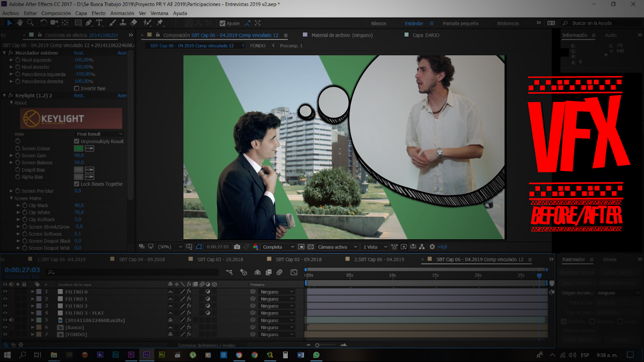
Task: Open the View Final Result dropdown
Action: (99, 134)
